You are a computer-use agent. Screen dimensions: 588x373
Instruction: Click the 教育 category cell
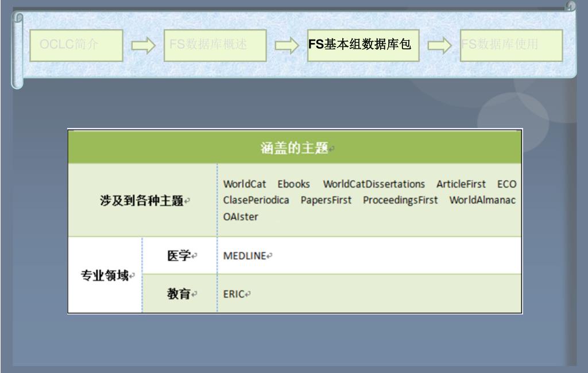tap(180, 294)
